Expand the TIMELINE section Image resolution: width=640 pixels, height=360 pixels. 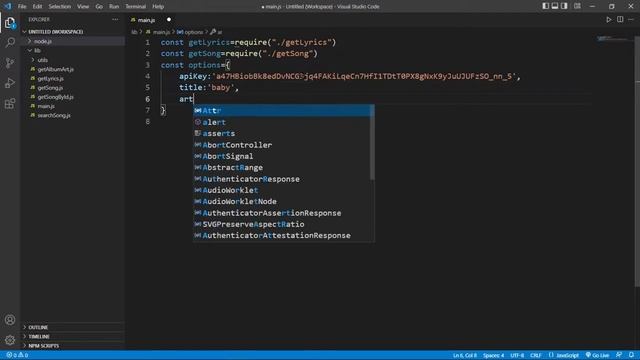pos(73,337)
